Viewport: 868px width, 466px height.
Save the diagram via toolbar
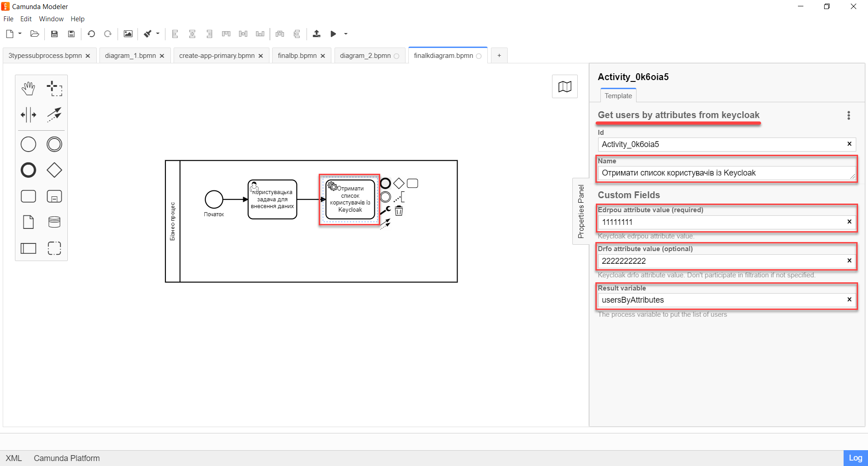[54, 34]
